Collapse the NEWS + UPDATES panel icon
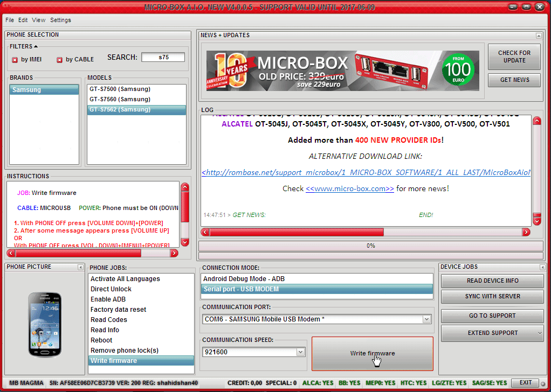 (539, 36)
